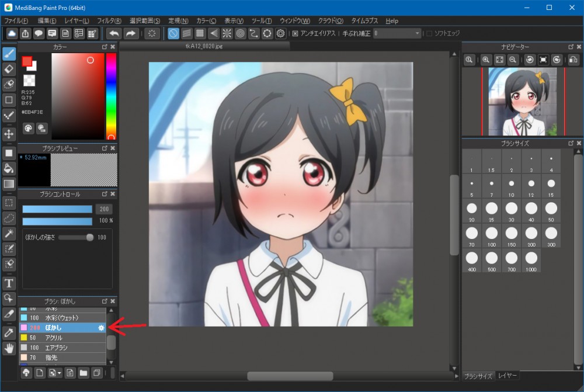Screen dimensions: 584x392
Task: Click the rainbow hue strip
Action: (111, 96)
